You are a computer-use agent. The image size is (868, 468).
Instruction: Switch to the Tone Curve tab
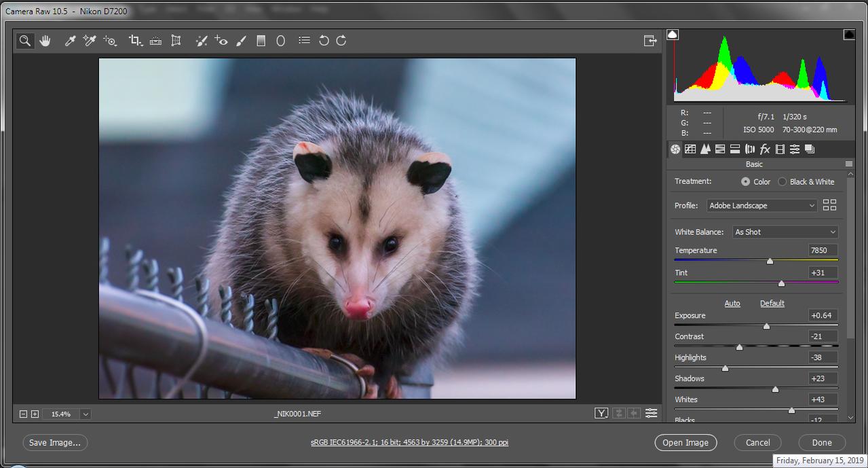click(x=690, y=149)
